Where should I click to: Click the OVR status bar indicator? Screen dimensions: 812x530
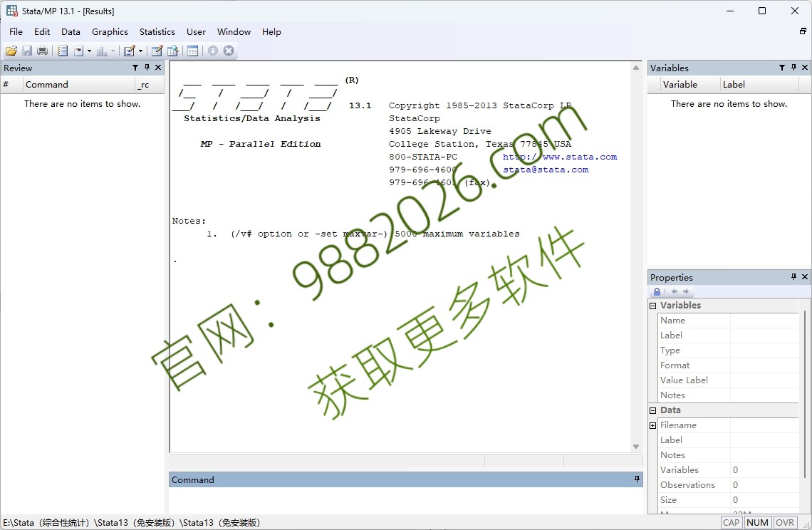point(784,522)
